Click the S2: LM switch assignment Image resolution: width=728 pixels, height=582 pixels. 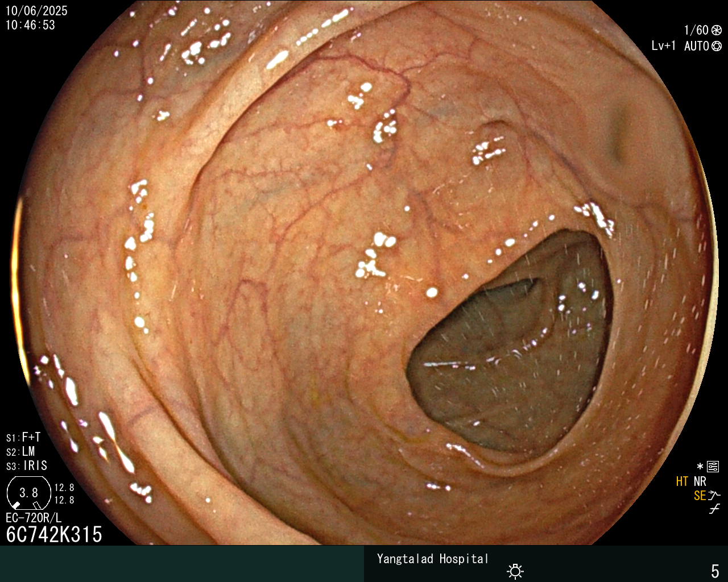[20, 451]
